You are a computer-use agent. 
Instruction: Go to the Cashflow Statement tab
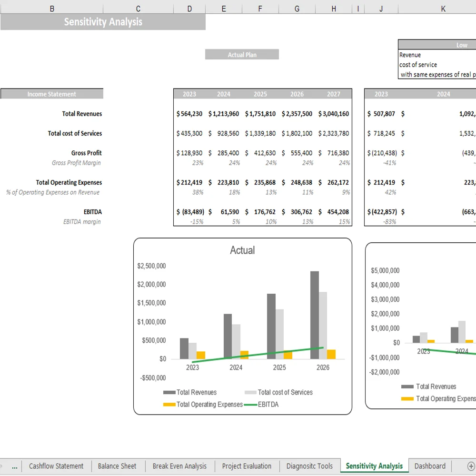pos(57,466)
